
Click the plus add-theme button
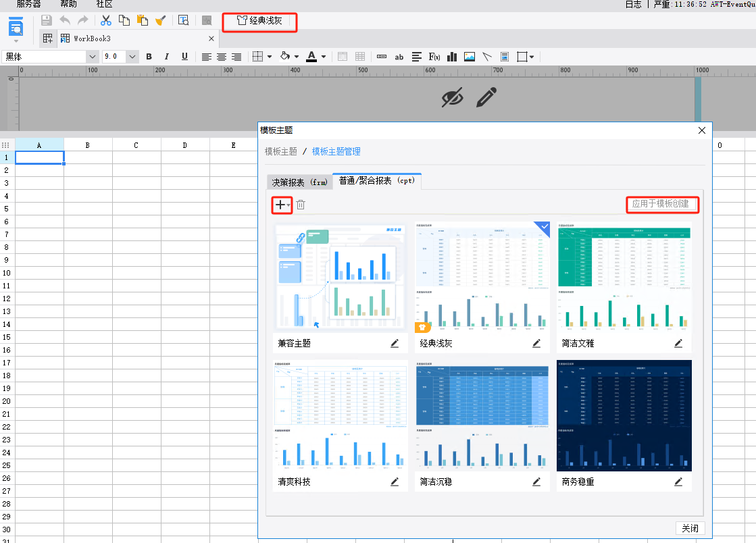click(x=282, y=205)
